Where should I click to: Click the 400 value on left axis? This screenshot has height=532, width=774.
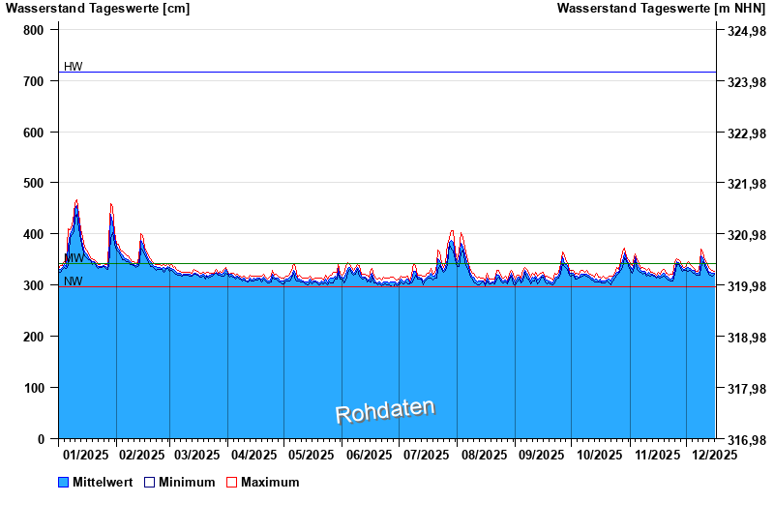34,234
